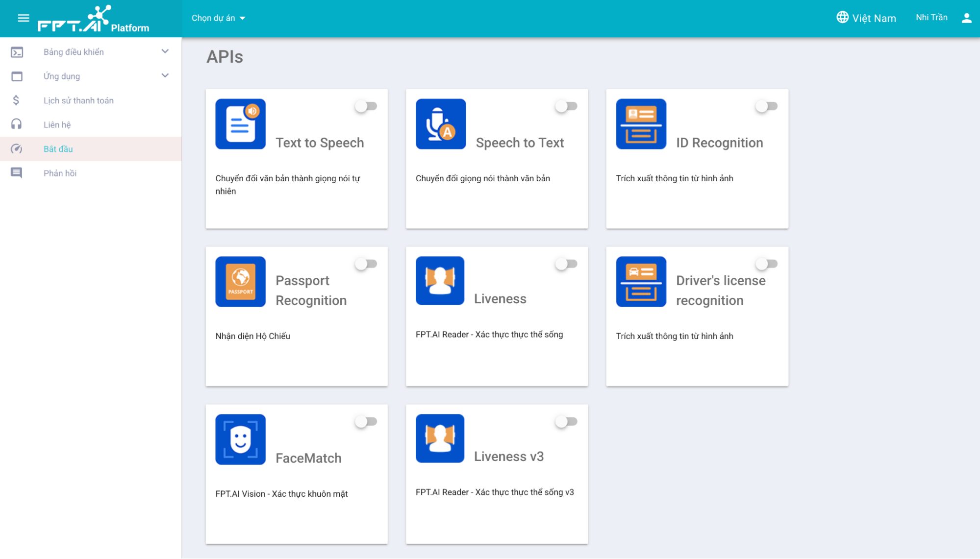Screen dimensions: 980x559
Task: Turn on the ID Recognition switch
Action: pyautogui.click(x=766, y=106)
